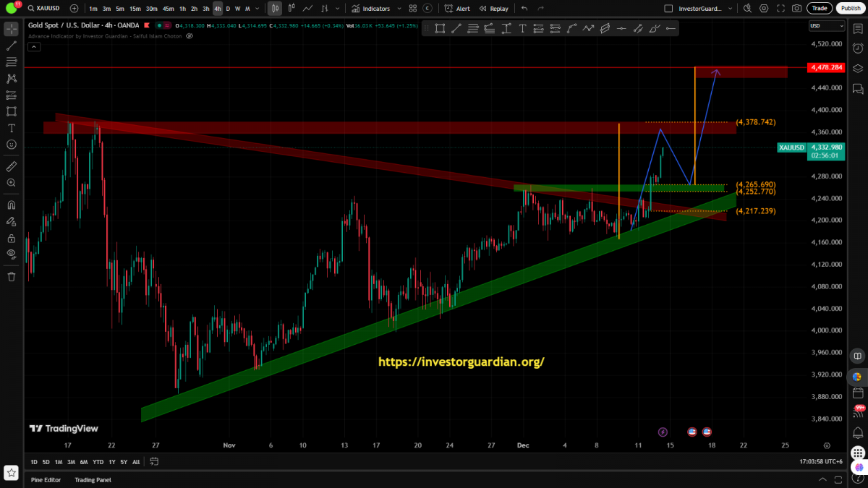Enter fullscreen mode for the chart

coord(780,9)
